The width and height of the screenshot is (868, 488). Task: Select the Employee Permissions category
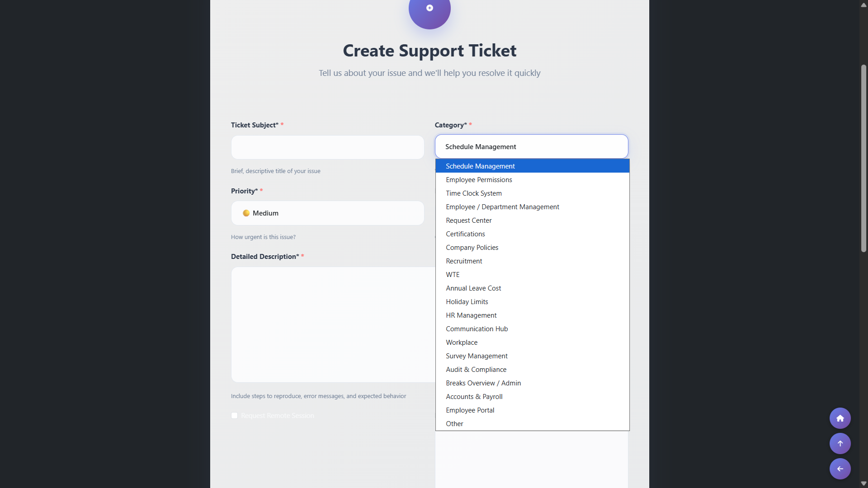pyautogui.click(x=479, y=179)
